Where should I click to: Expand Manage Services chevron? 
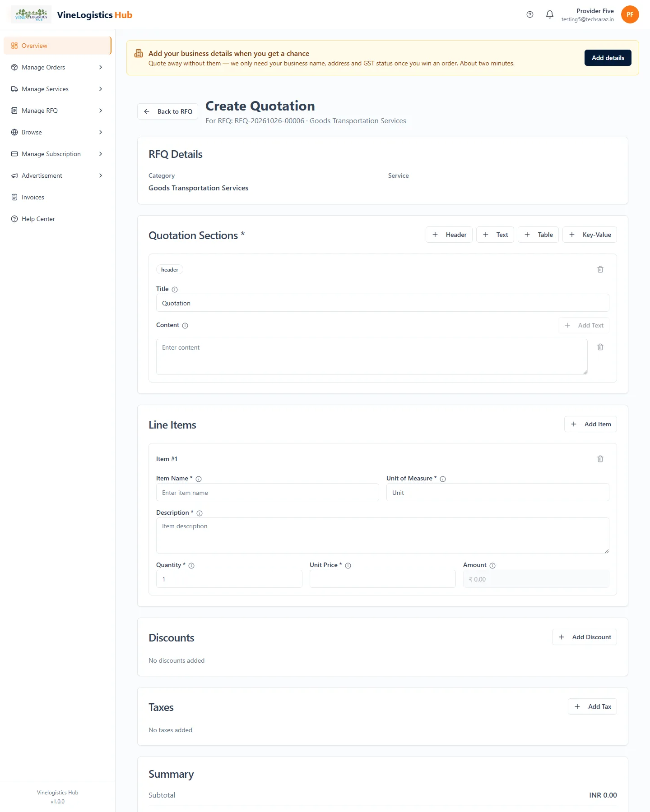pyautogui.click(x=101, y=89)
